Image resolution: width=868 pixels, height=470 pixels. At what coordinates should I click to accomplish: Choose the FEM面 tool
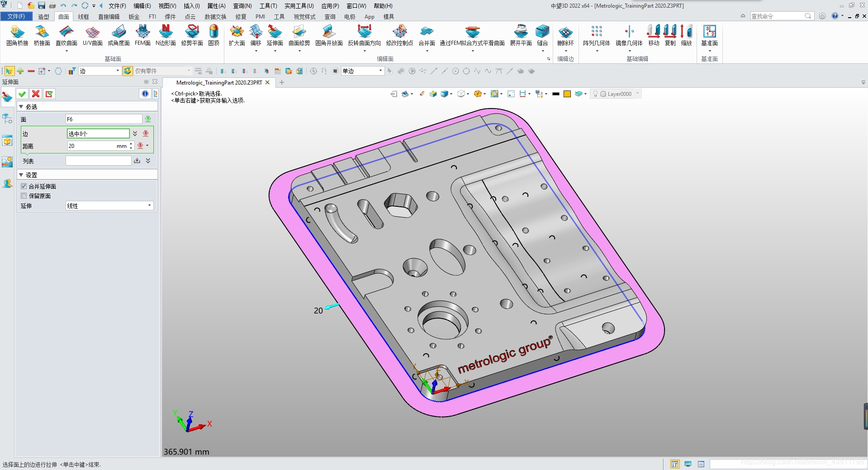[142, 35]
